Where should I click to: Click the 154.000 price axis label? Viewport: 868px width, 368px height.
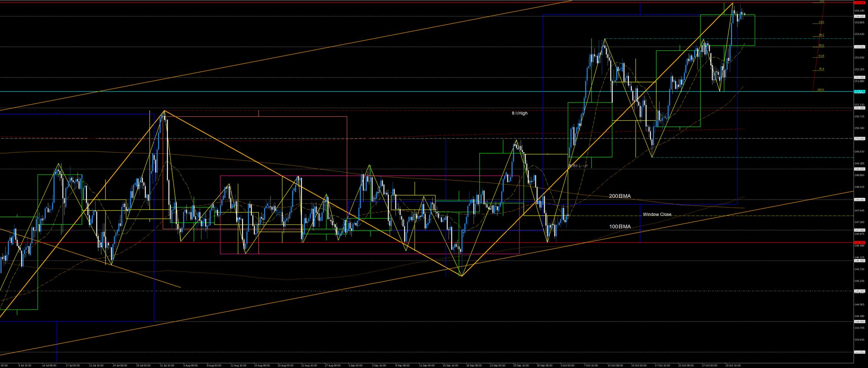[859, 16]
